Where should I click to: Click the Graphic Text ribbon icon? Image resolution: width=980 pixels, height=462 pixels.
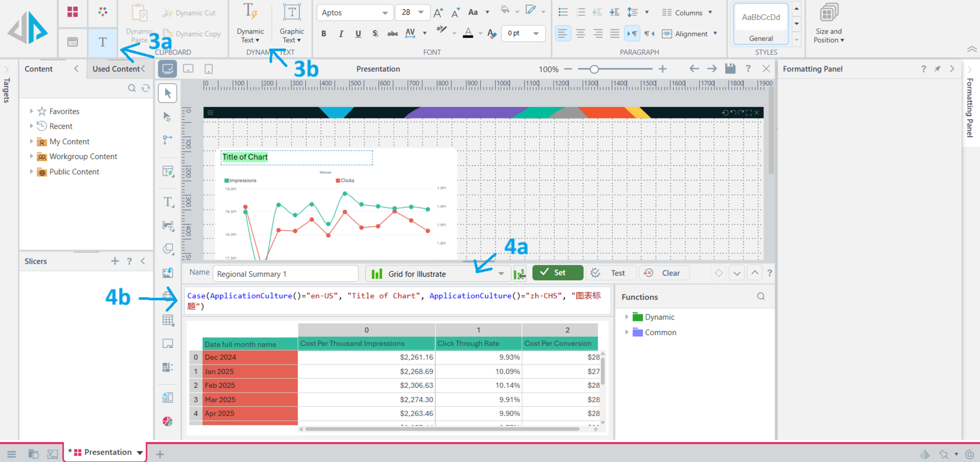[291, 23]
